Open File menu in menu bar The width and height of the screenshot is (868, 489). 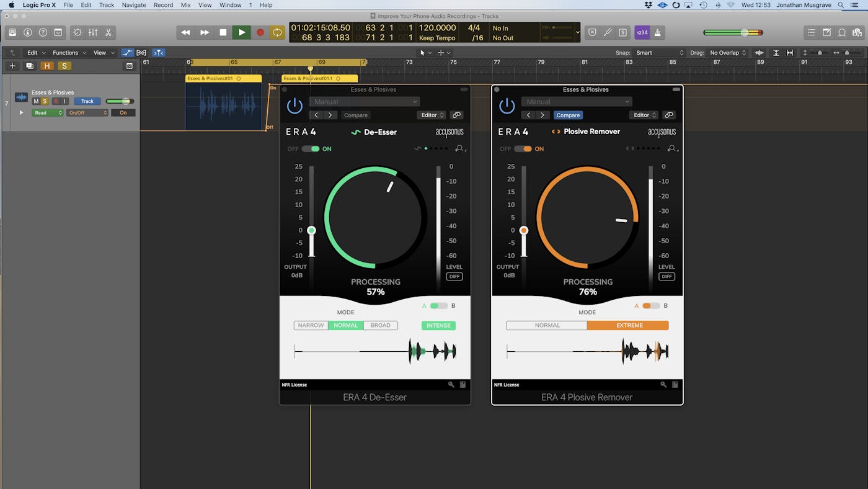(68, 5)
